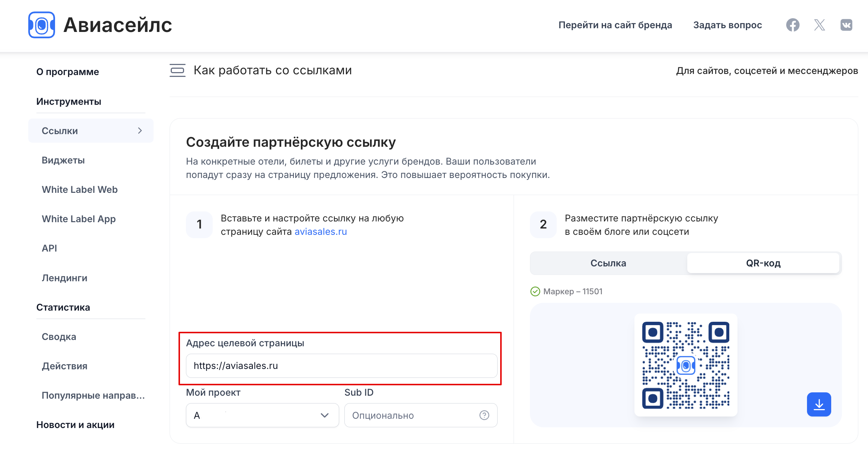Open О программе section
Screen dimensions: 868x457
[x=68, y=72]
